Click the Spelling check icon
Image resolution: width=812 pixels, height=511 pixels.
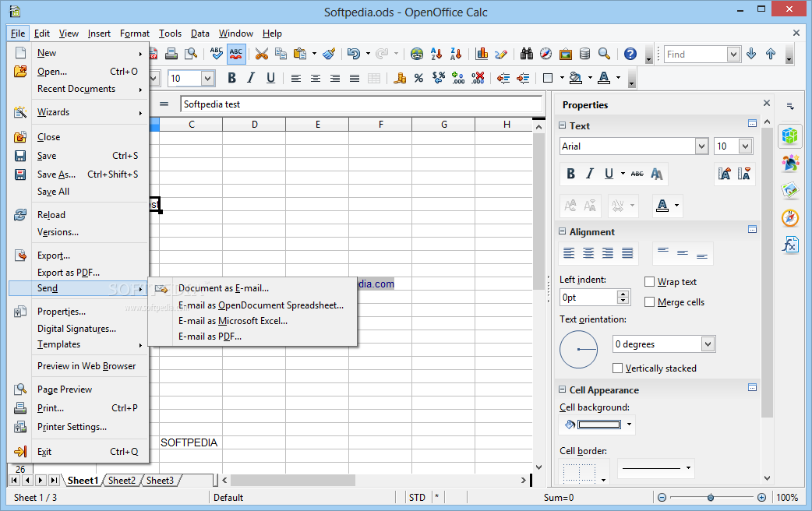pos(217,53)
